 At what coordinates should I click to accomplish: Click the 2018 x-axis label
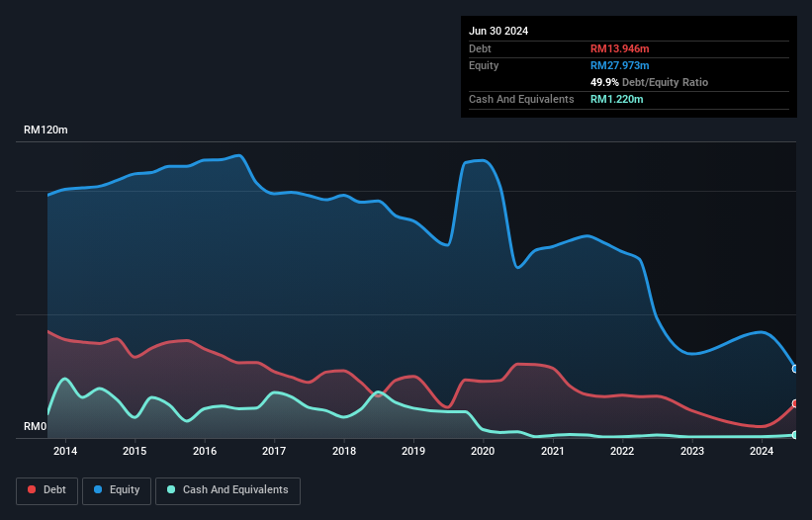pos(344,451)
